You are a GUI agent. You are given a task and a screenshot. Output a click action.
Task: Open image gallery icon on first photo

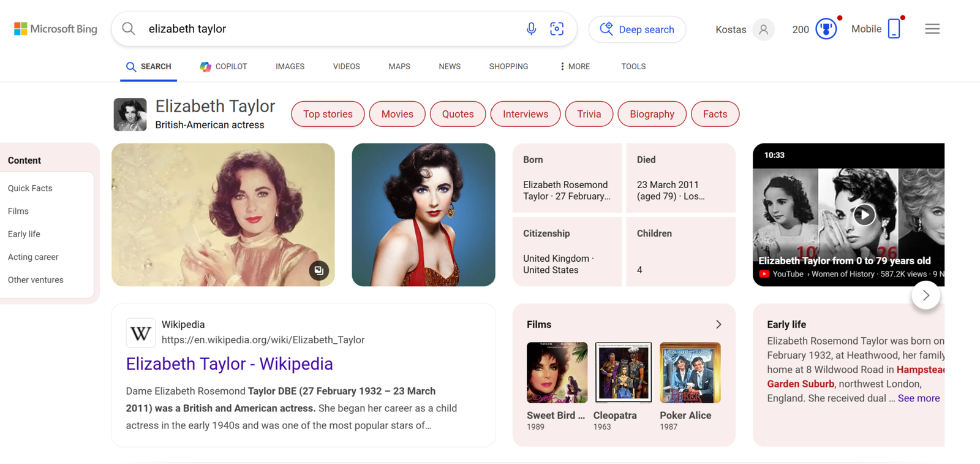click(318, 270)
